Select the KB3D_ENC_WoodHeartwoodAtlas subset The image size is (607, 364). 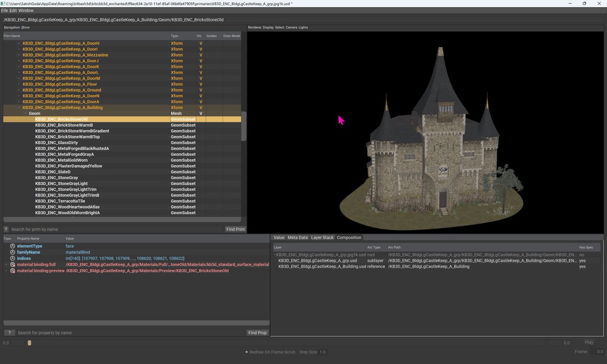coord(67,207)
